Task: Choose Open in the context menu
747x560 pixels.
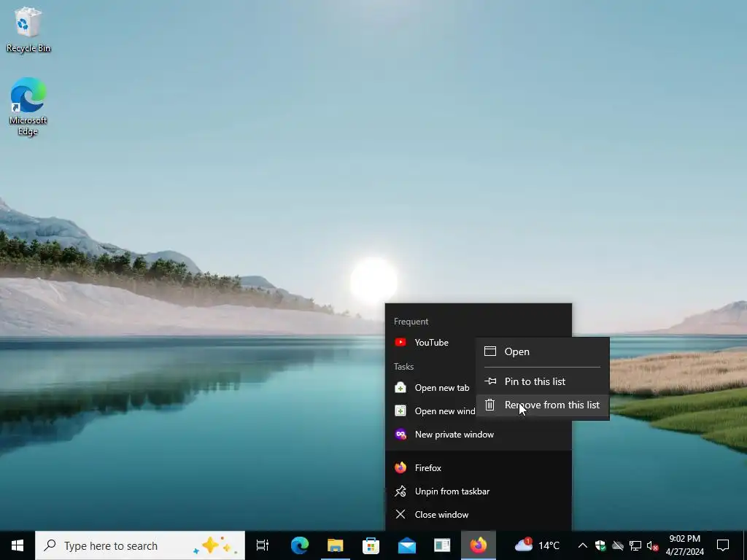Action: 543,351
